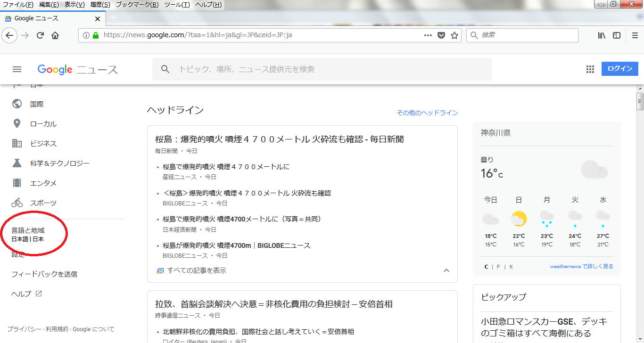The image size is (644, 343).
Task: Click the Google ニュース logo
Action: (x=78, y=70)
